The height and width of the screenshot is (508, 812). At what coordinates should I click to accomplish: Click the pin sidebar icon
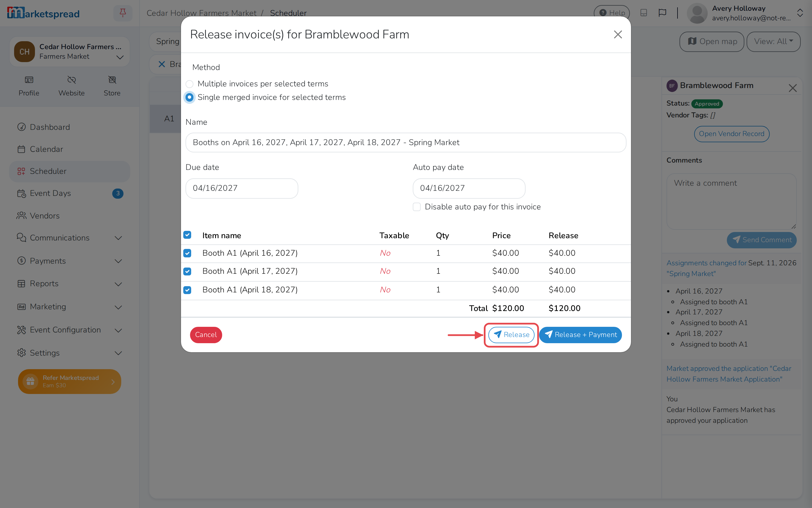[x=122, y=13]
